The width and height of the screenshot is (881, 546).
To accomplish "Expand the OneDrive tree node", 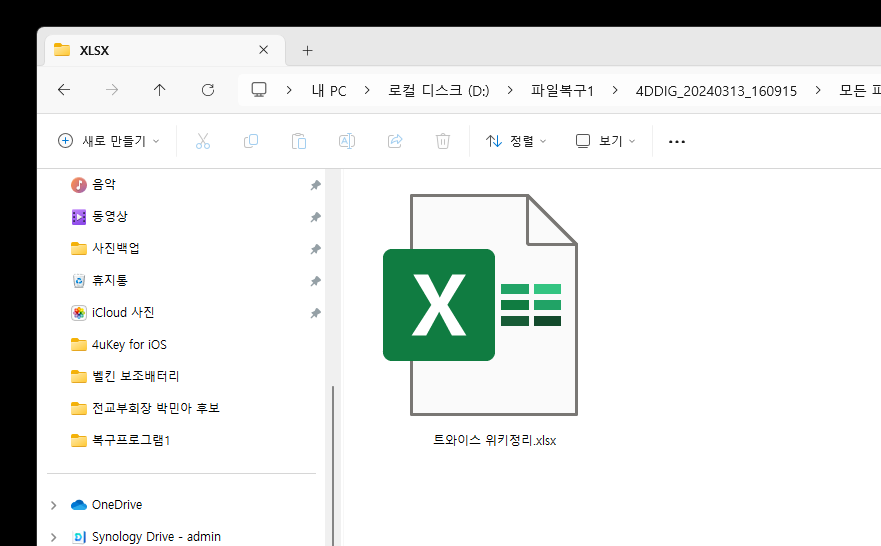I will [x=53, y=505].
